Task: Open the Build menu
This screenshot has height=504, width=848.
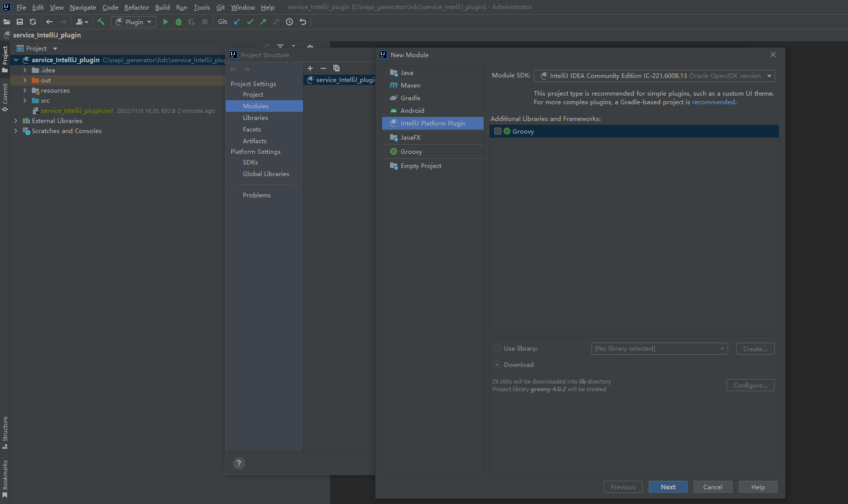Action: pos(162,7)
